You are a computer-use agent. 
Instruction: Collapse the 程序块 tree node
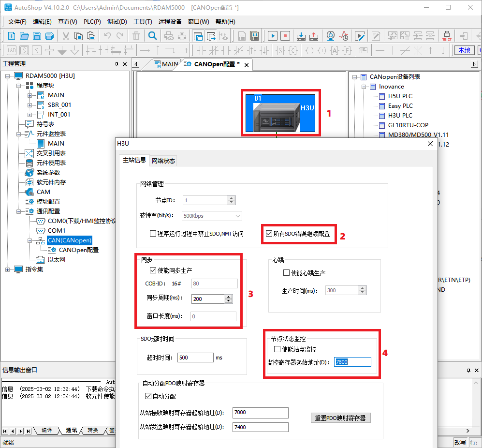point(19,86)
